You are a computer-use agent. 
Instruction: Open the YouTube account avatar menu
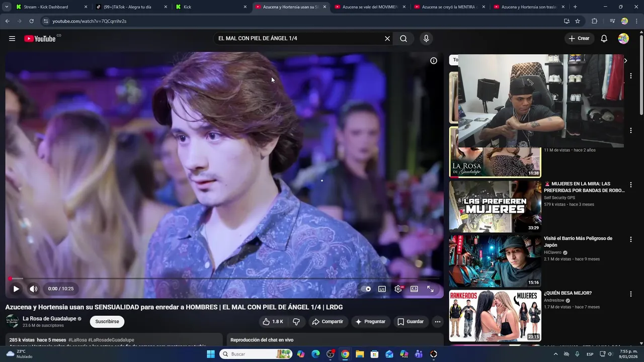[623, 39]
